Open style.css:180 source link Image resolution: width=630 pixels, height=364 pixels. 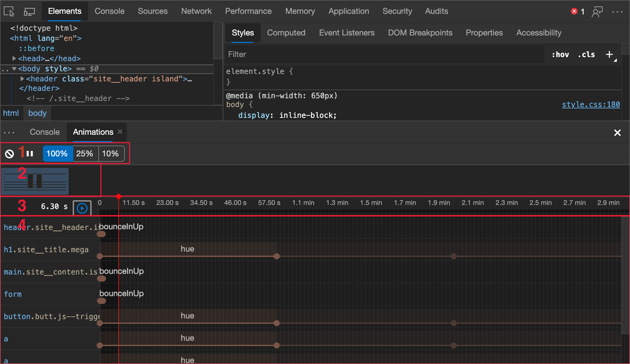591,105
